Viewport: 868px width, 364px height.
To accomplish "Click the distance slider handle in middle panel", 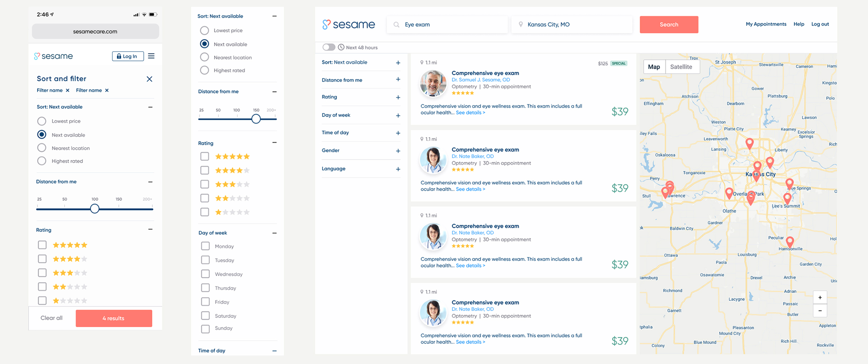I will click(256, 119).
